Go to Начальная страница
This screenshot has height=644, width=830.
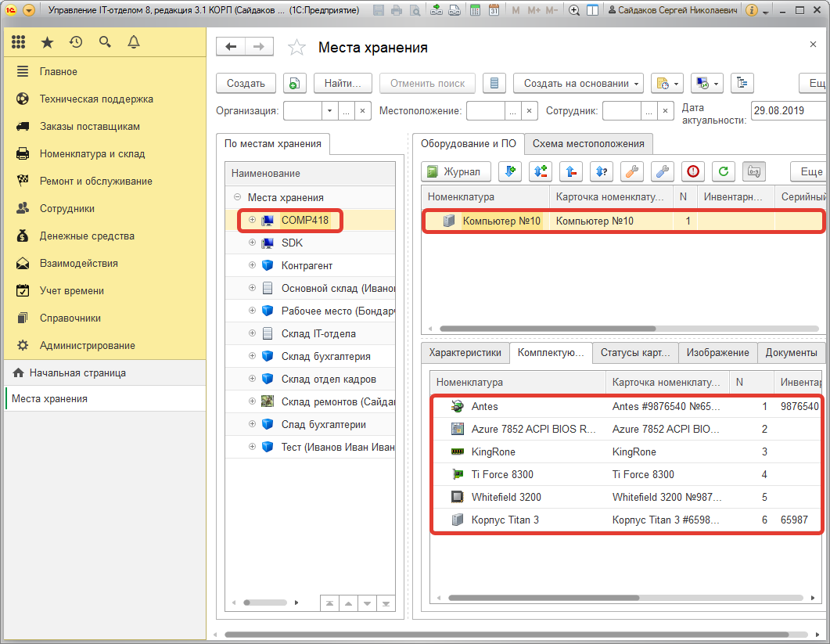[x=77, y=372]
